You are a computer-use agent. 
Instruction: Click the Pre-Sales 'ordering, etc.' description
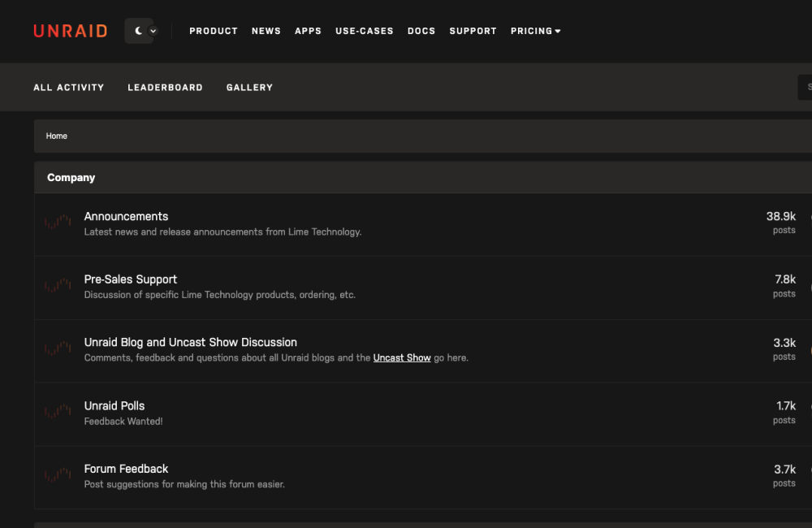pyautogui.click(x=219, y=295)
